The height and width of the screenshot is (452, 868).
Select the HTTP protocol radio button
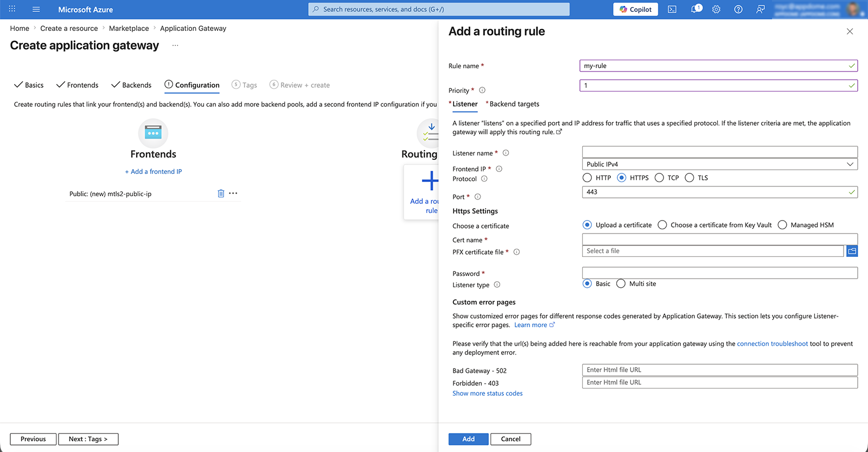point(587,178)
